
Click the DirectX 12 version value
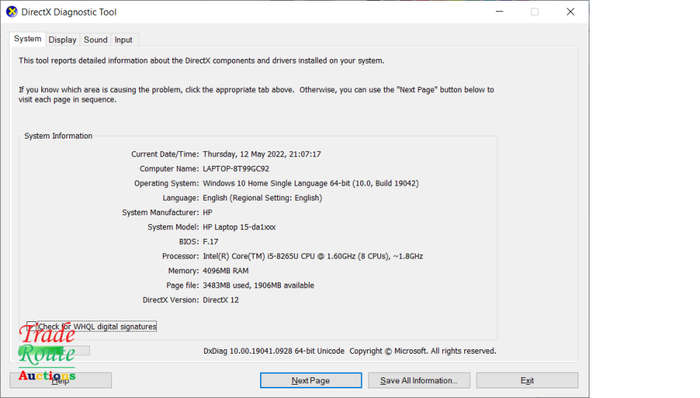coord(221,300)
